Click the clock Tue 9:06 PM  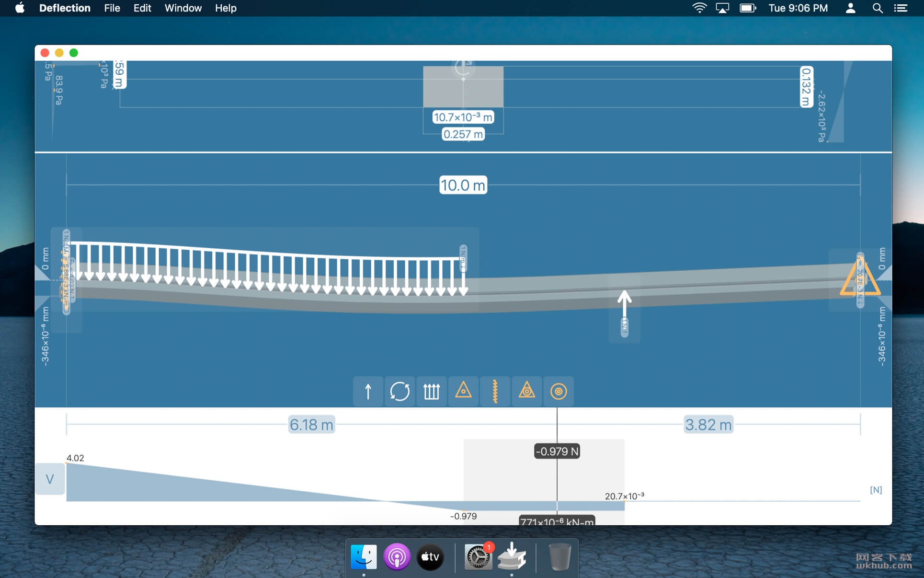(798, 8)
